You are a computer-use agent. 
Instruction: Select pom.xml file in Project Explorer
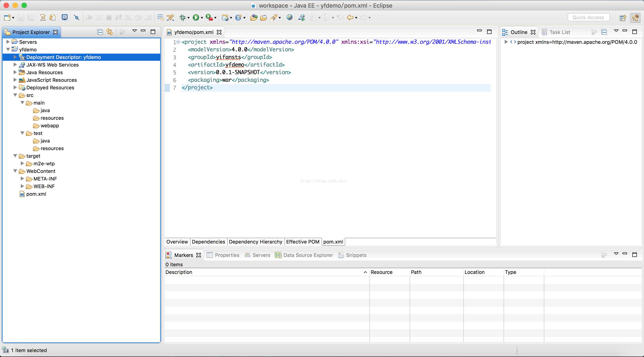click(36, 194)
